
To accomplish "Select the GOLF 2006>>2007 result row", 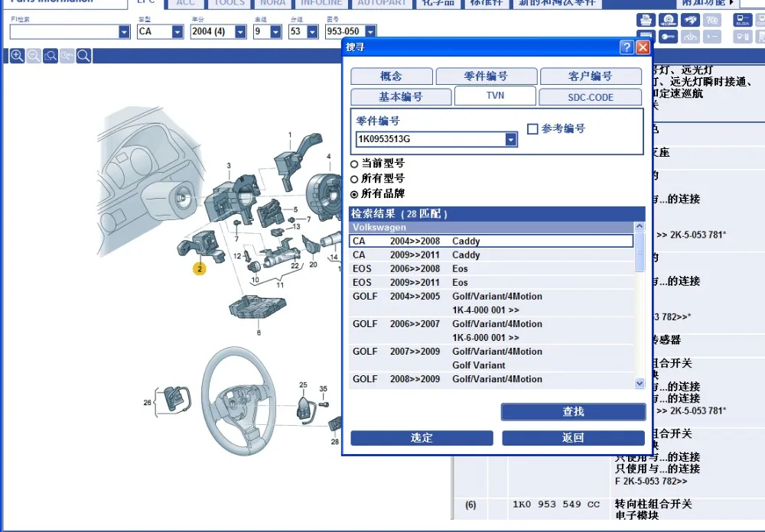I will coord(491,331).
